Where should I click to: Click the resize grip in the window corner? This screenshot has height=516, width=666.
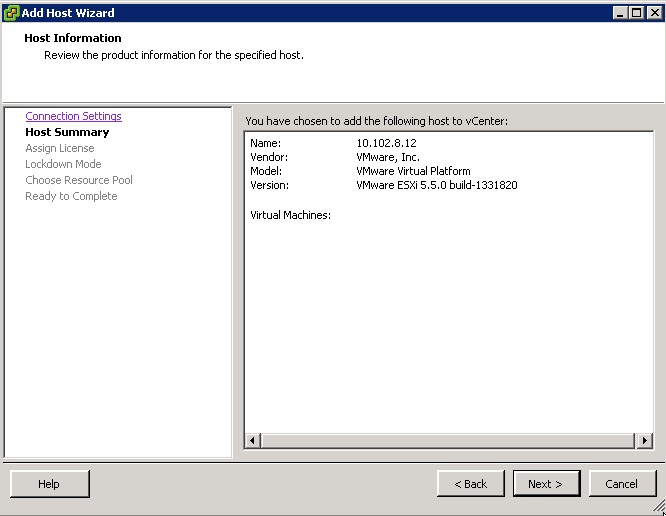tap(659, 509)
